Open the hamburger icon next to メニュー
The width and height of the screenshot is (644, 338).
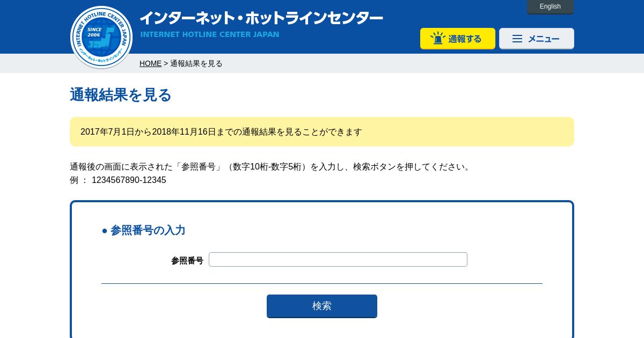[x=517, y=39]
